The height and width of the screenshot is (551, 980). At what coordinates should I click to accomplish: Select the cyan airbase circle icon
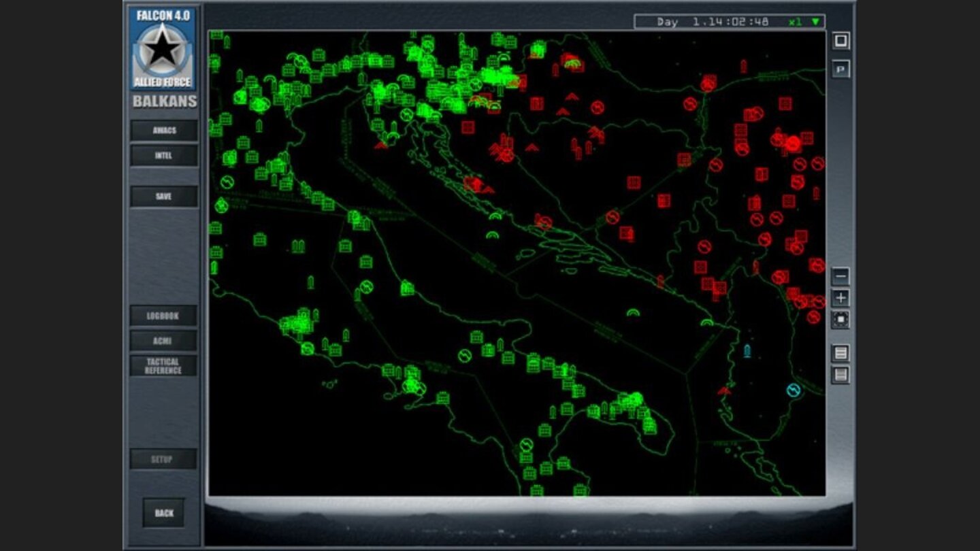(x=794, y=390)
